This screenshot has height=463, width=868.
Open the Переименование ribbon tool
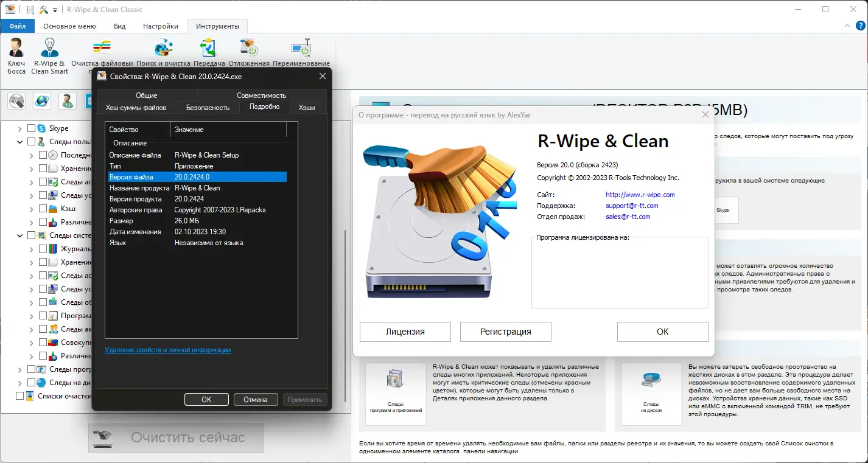[x=301, y=54]
